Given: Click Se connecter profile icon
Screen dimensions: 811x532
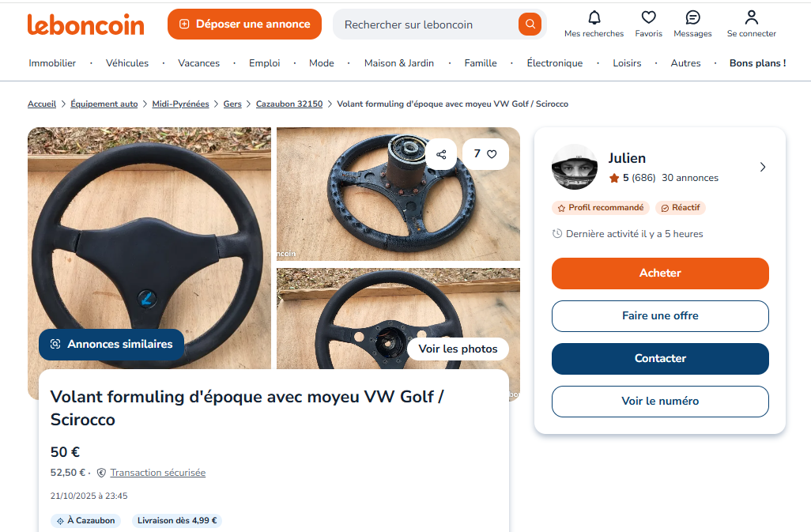Looking at the screenshot, I should 751,17.
